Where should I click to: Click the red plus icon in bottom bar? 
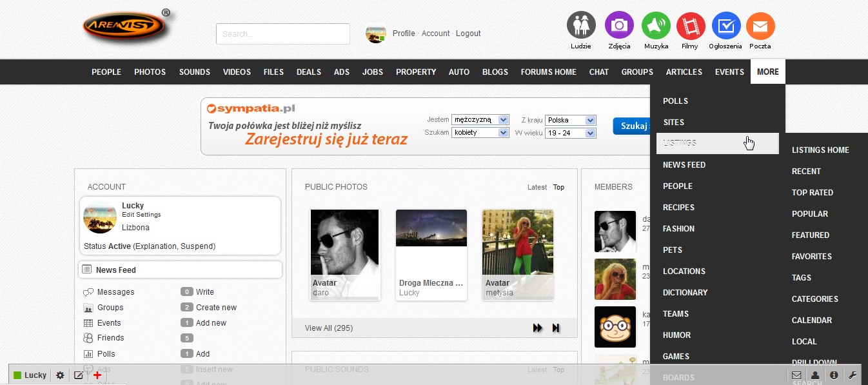(x=97, y=375)
